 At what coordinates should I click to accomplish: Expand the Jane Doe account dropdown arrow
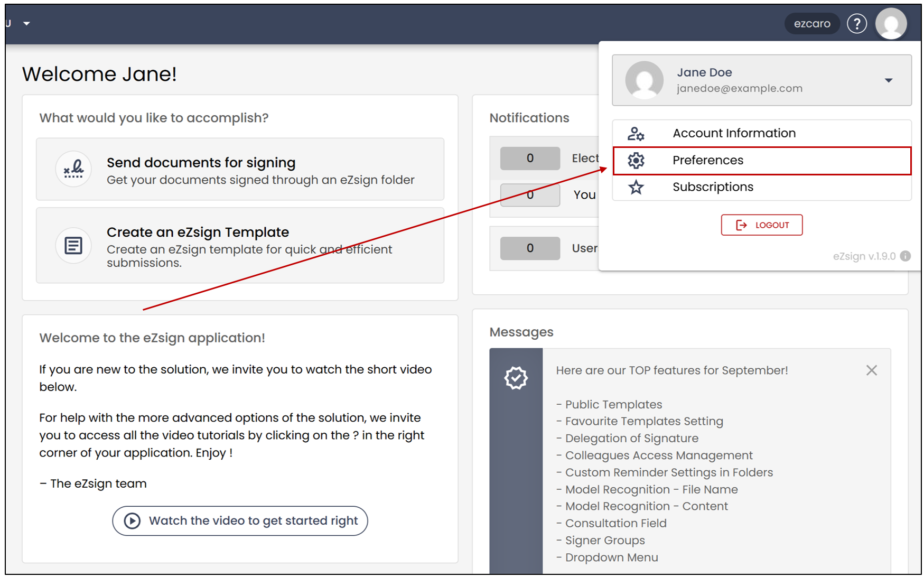tap(889, 81)
